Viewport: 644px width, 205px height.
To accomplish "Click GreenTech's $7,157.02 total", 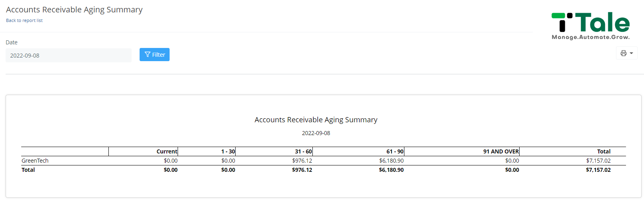I will coord(598,161).
